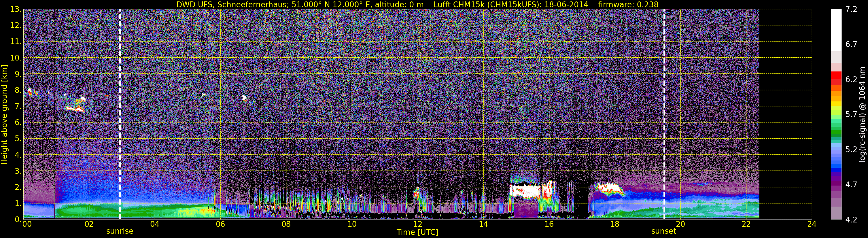
Task: Select the height axis tick "10."
Action: click(16, 58)
